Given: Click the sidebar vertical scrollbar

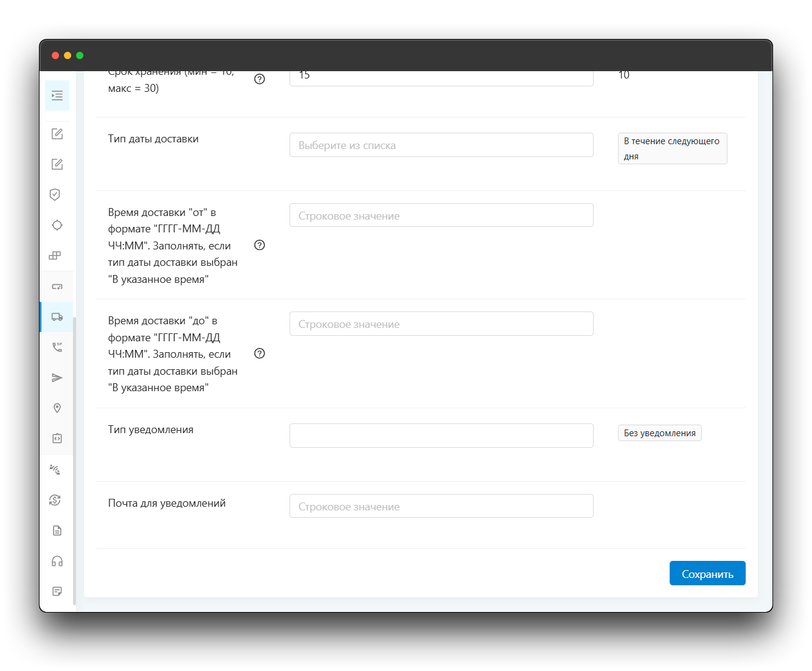Looking at the screenshot, I should (74, 461).
